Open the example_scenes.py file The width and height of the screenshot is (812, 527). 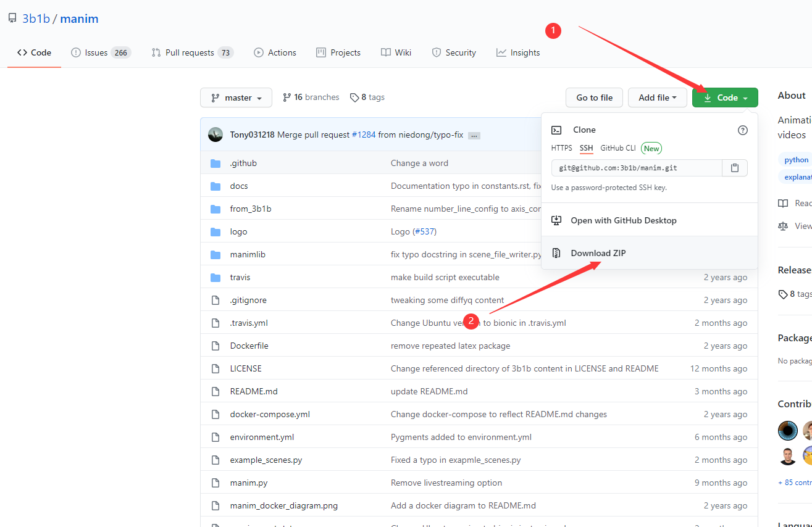pyautogui.click(x=266, y=460)
